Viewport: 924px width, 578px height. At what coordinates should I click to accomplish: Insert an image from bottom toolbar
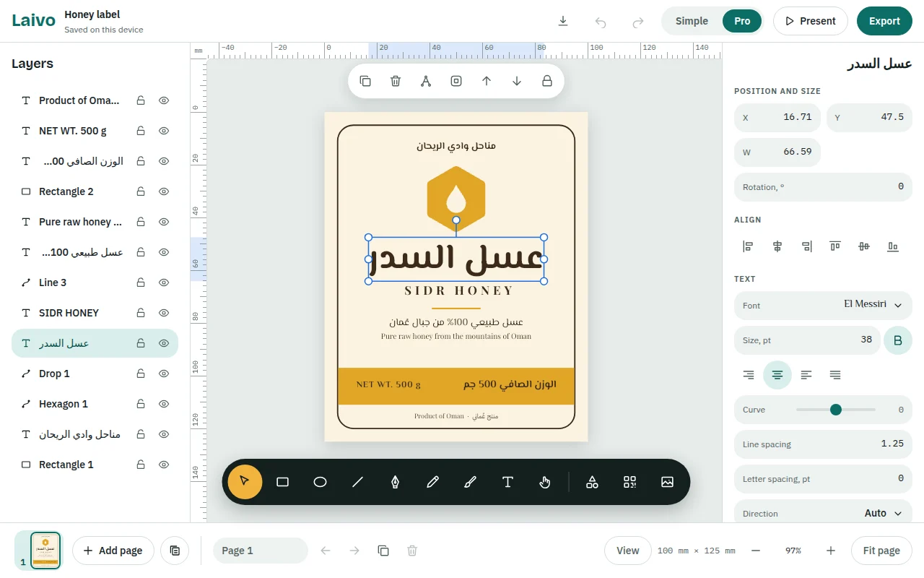pyautogui.click(x=667, y=482)
